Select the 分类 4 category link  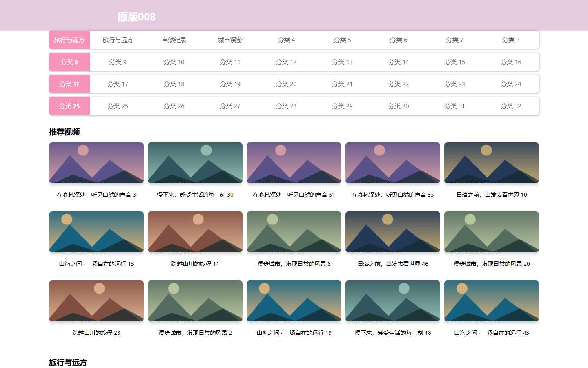point(286,40)
